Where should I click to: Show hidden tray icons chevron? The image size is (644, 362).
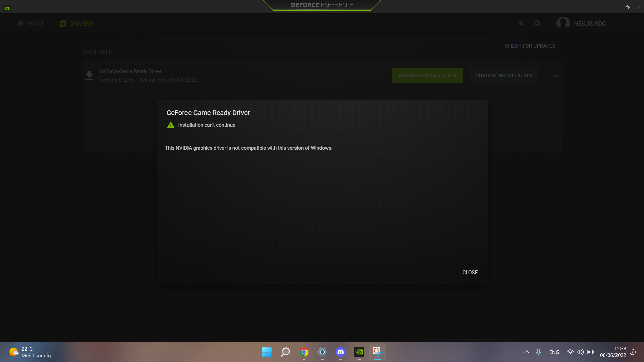pos(527,352)
